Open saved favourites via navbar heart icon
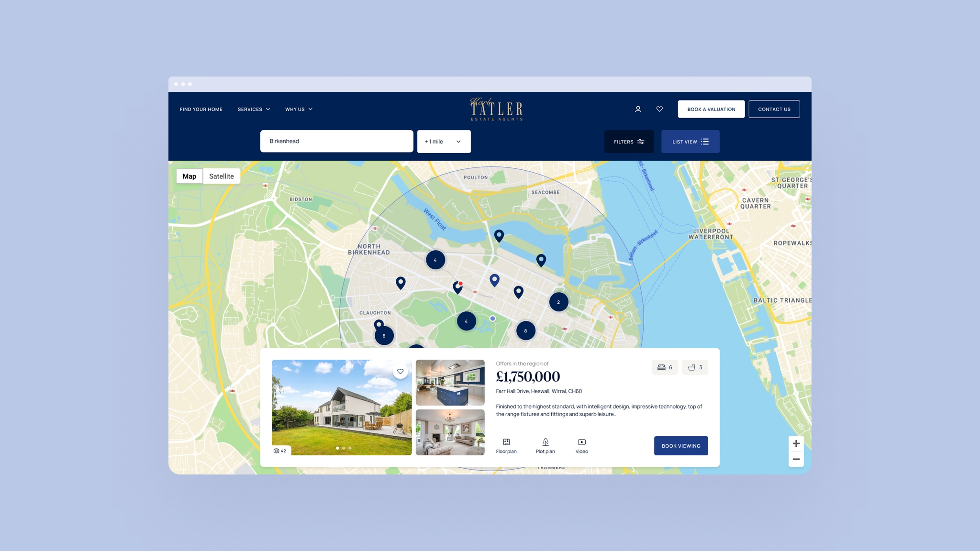 coord(659,109)
